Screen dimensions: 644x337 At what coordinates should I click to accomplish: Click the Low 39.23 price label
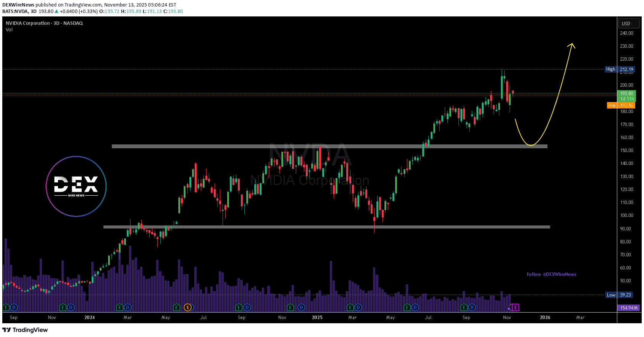pyautogui.click(x=620, y=295)
